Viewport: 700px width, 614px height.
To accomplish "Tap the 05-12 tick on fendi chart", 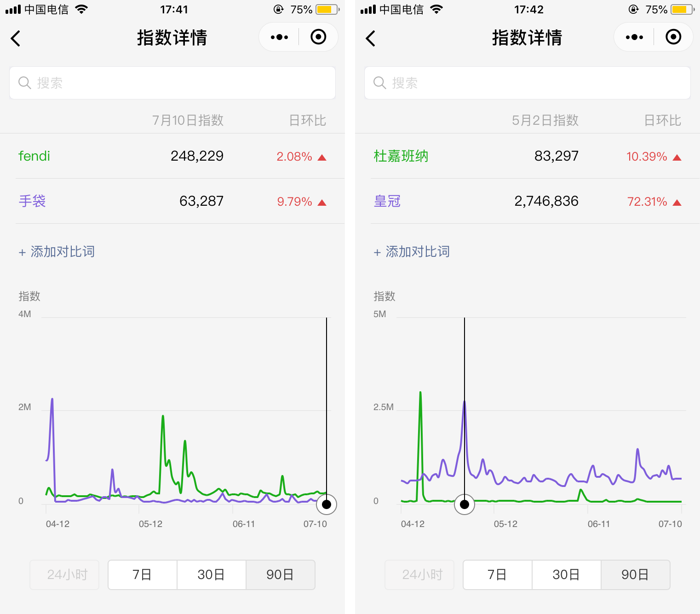I will pyautogui.click(x=150, y=524).
